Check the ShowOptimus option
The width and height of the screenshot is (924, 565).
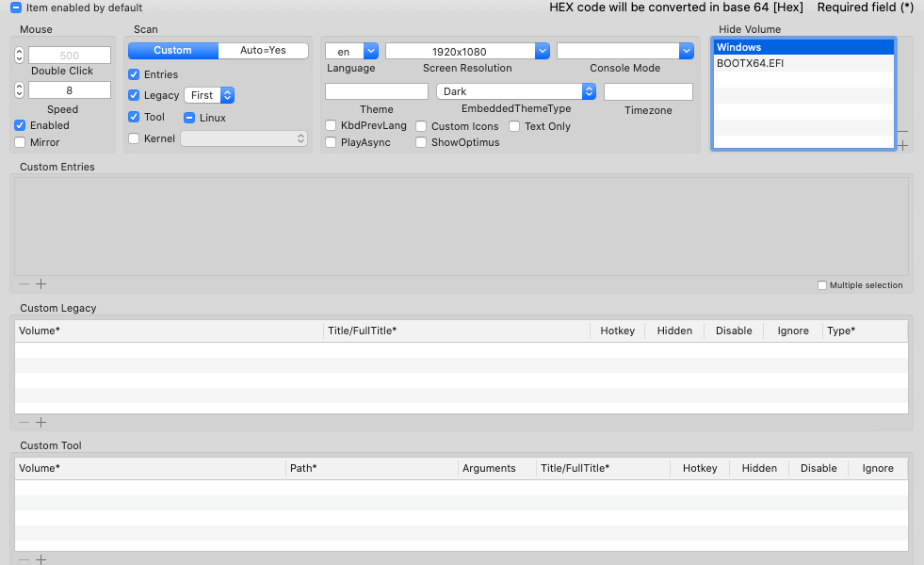(422, 142)
